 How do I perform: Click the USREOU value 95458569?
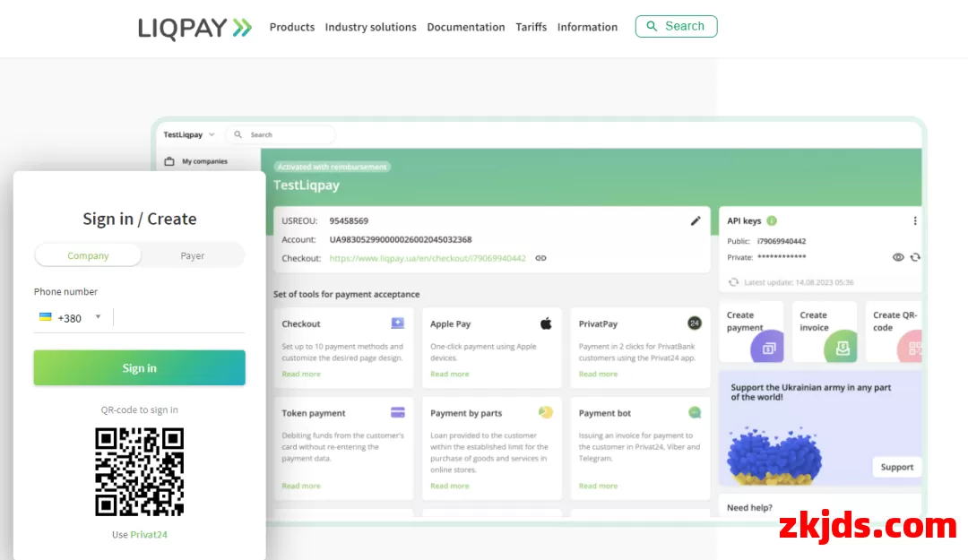point(349,221)
